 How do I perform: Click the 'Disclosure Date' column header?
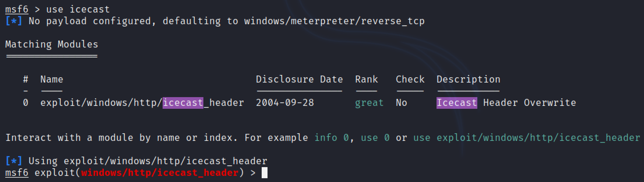[299, 79]
